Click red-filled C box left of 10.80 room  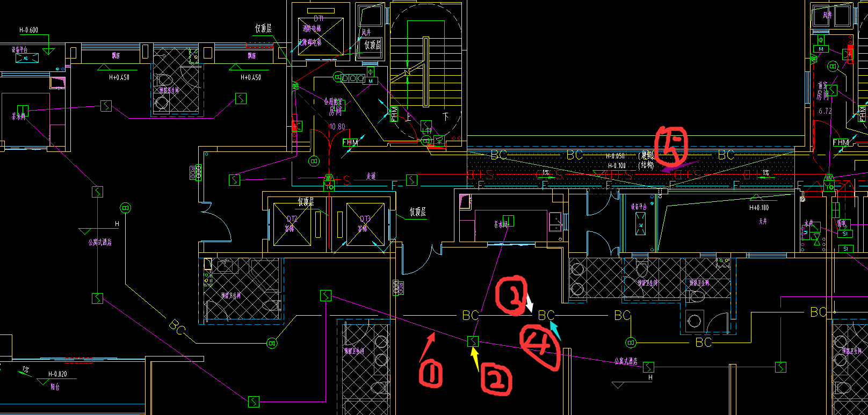pyautogui.click(x=297, y=126)
